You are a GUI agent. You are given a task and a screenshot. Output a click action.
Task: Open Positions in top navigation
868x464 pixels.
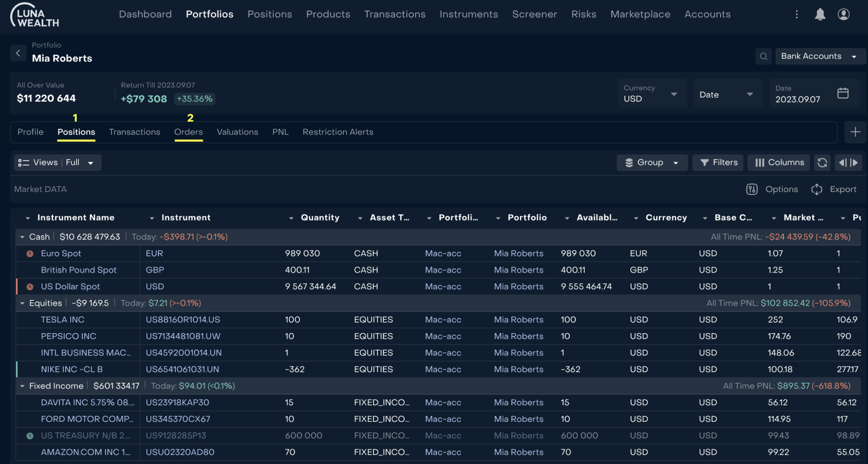click(270, 15)
